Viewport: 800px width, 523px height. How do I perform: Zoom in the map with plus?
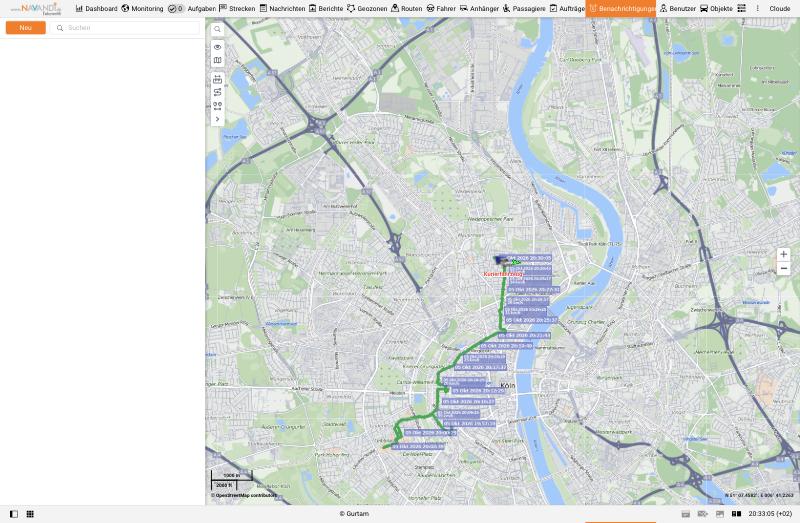tap(783, 254)
